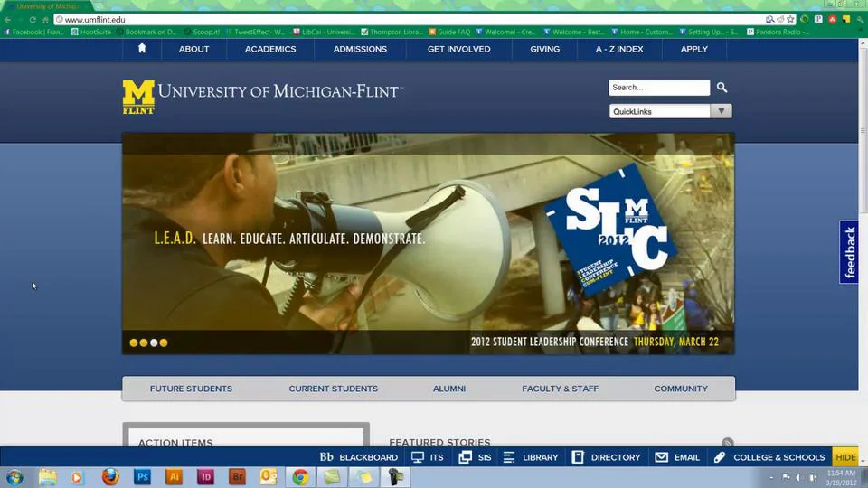Launch Illustrator from the taskbar
Viewport: 868px width, 488px height.
[174, 477]
